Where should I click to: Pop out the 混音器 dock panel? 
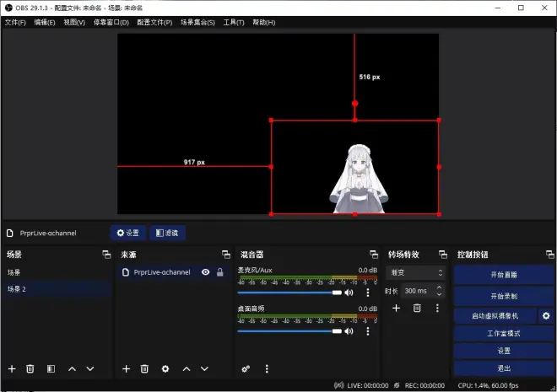point(374,255)
